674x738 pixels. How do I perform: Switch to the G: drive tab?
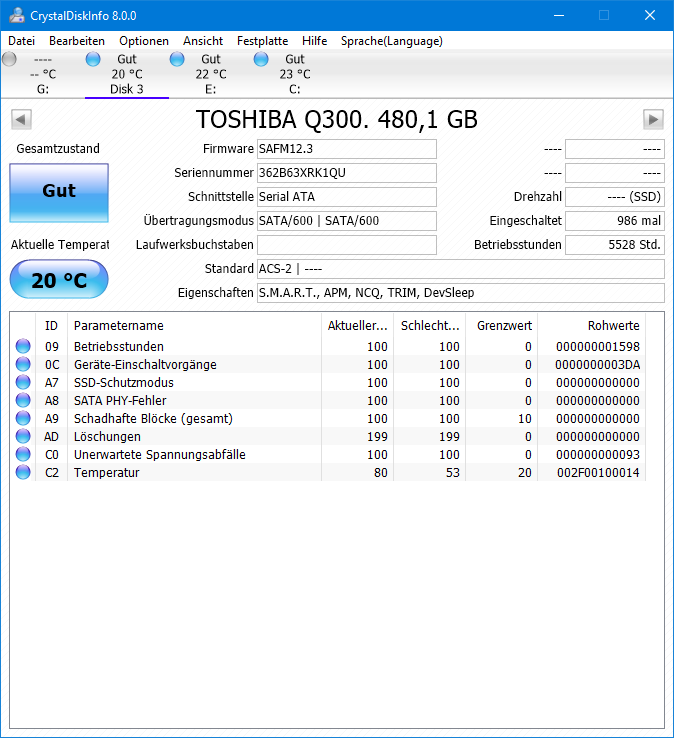point(43,74)
